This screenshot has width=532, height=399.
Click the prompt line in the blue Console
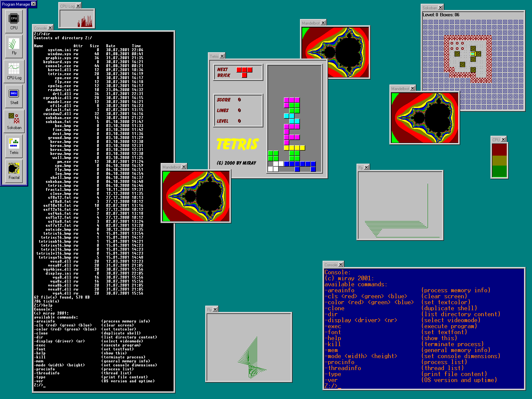point(332,386)
